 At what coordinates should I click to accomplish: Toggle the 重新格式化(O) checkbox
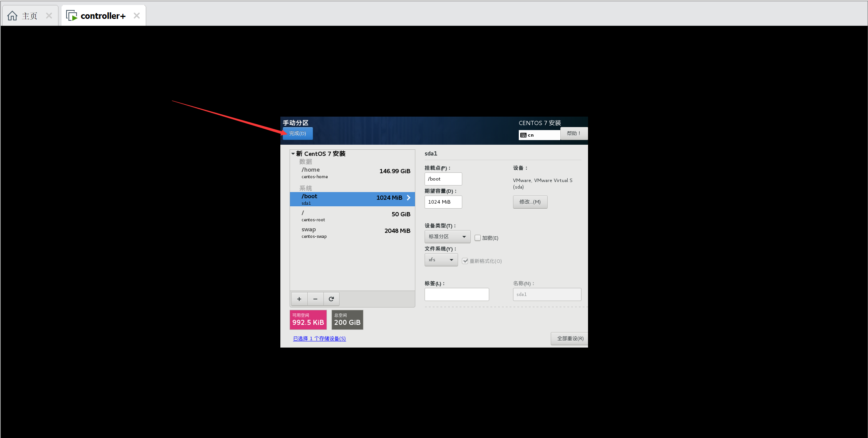[x=465, y=261]
